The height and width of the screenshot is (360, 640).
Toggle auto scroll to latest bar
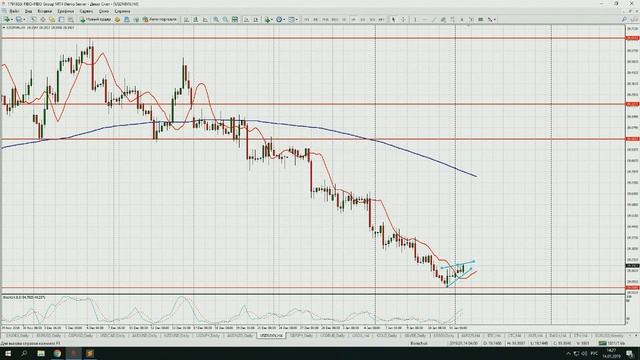[247, 20]
